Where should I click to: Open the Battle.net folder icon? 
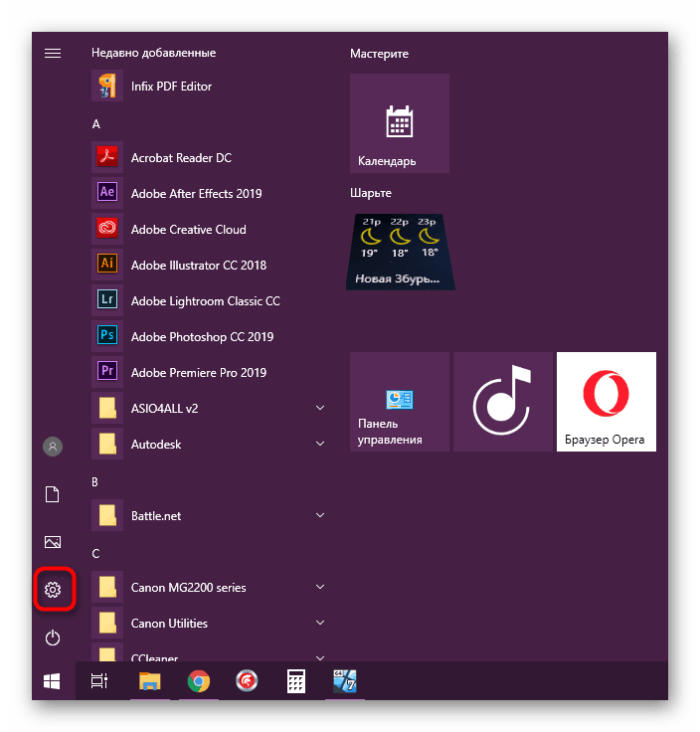(x=107, y=515)
